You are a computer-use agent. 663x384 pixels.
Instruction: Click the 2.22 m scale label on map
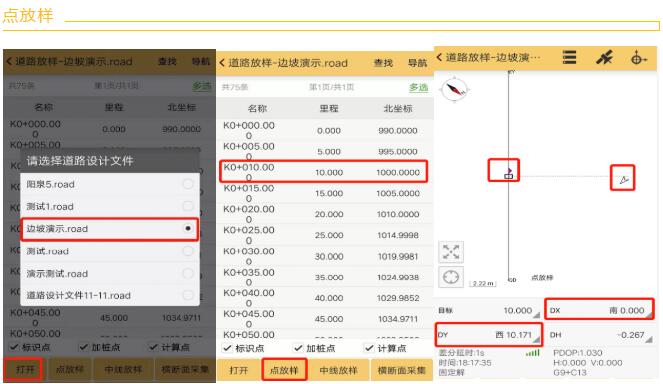483,283
